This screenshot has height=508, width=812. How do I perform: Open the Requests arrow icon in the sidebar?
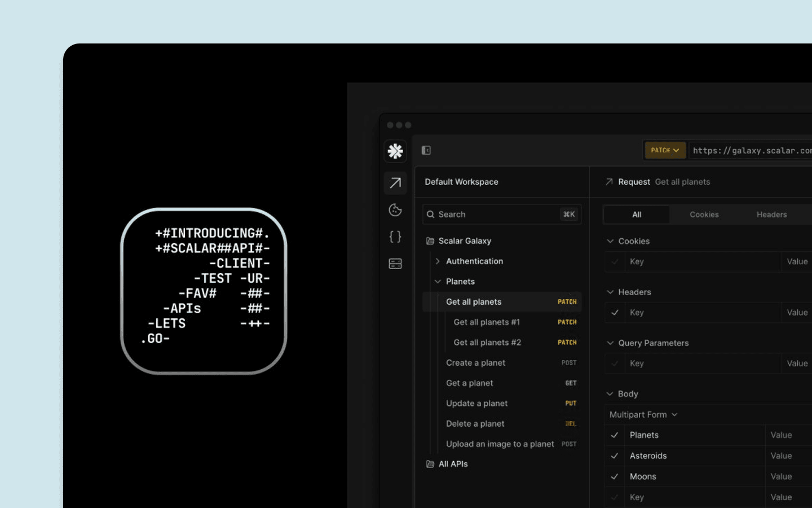(x=395, y=183)
